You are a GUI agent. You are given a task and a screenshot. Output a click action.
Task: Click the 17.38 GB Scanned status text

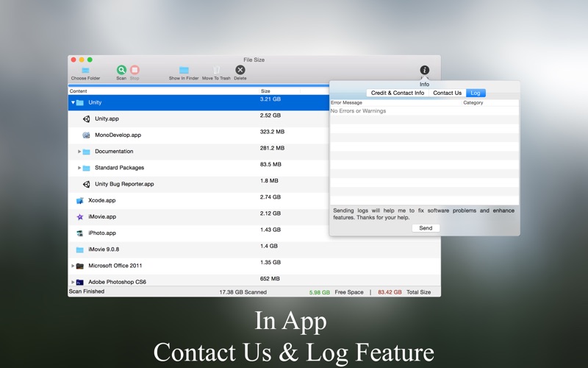[x=243, y=292]
